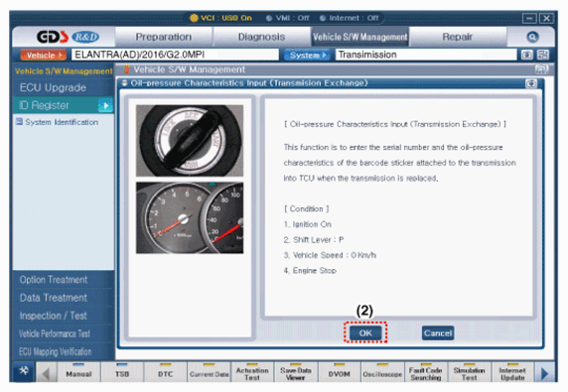Minimize the GDS window
568x392 pixels.
pyautogui.click(x=529, y=18)
